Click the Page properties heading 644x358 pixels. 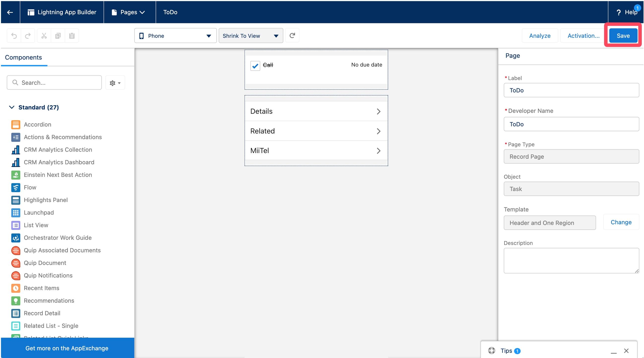tap(513, 56)
